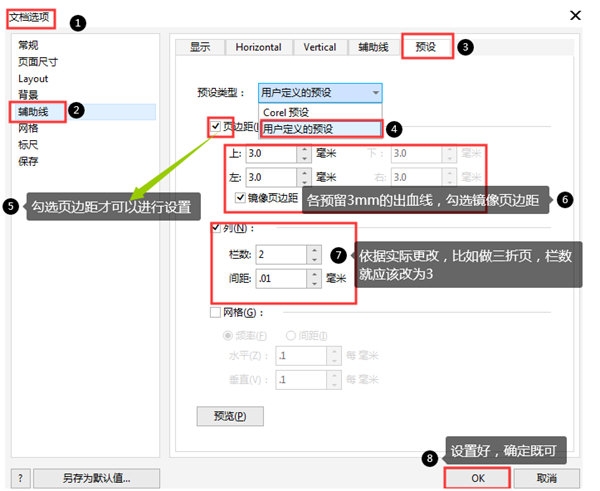Screen dimensions: 600x491
Task: Toggle the 页边距 checkbox
Action: (x=216, y=127)
